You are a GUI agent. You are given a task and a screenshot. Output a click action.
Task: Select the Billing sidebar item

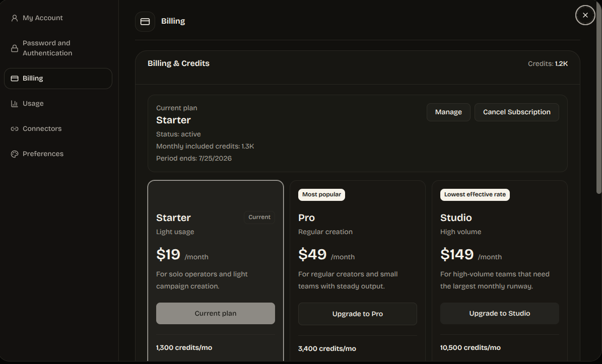[58, 79]
